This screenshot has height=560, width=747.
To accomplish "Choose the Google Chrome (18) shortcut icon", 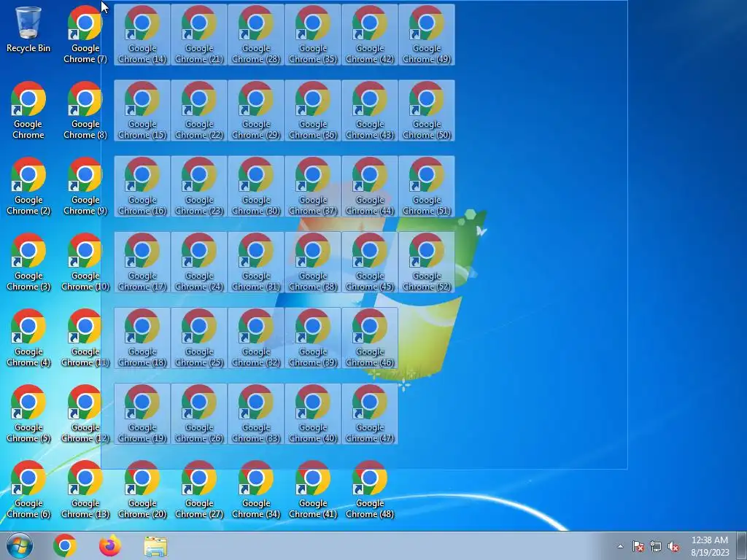I will (142, 338).
